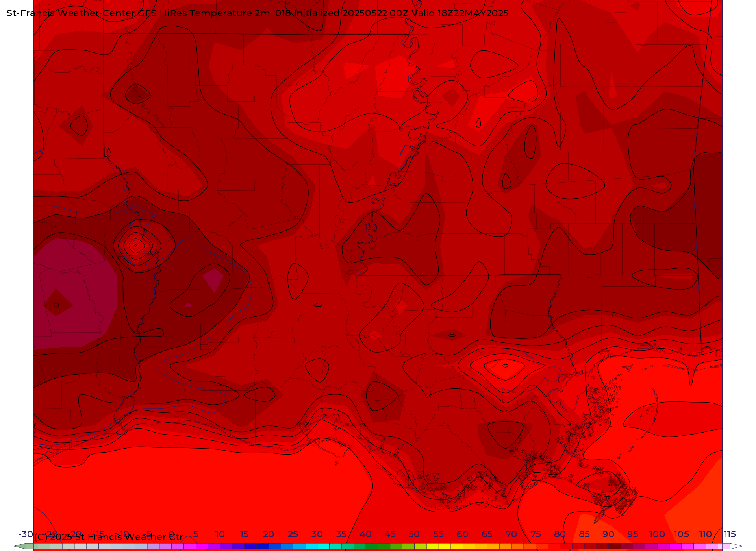
Task: Pick the swatch between the 50 and 55 labels
Action: tap(421, 546)
